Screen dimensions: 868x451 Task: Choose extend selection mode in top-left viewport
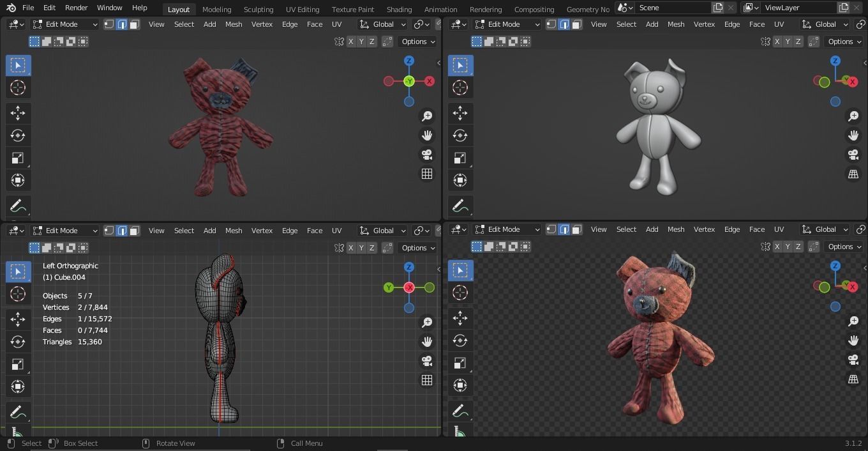tap(47, 42)
